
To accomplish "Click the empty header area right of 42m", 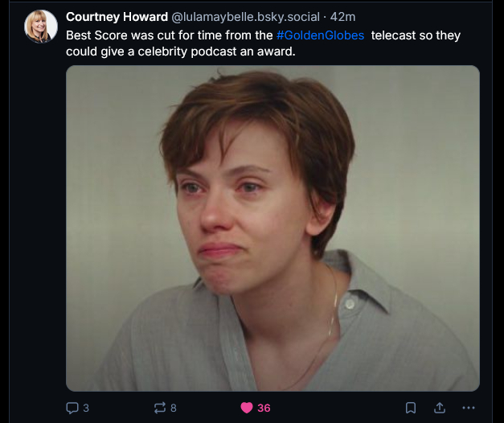I will [418, 17].
